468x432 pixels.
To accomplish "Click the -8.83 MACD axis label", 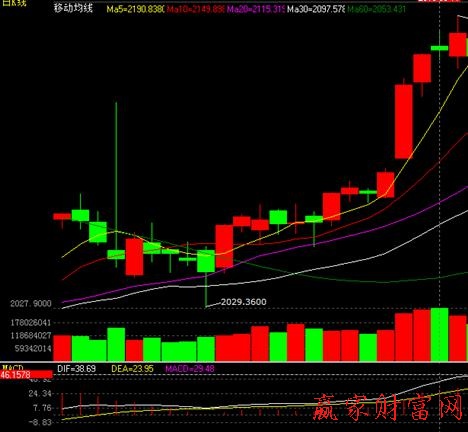I will coord(40,422).
